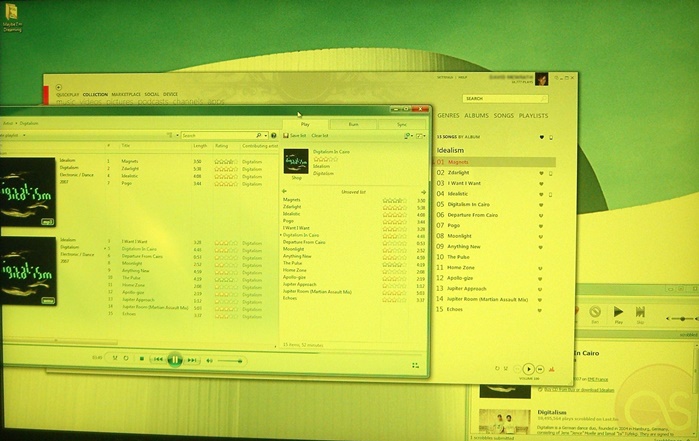The height and width of the screenshot is (441, 699).
Task: Go to previous list arrow in Play pane
Action: click(284, 192)
